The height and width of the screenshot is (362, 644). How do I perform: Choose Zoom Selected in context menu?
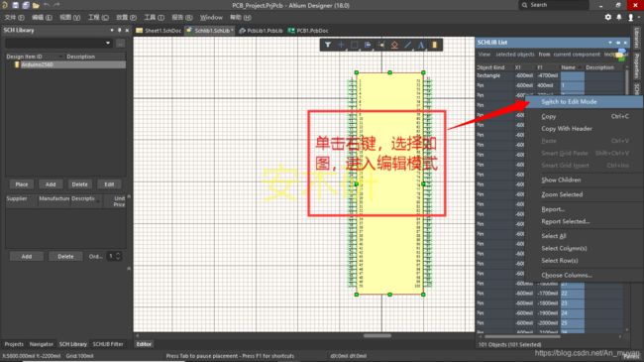tap(562, 194)
